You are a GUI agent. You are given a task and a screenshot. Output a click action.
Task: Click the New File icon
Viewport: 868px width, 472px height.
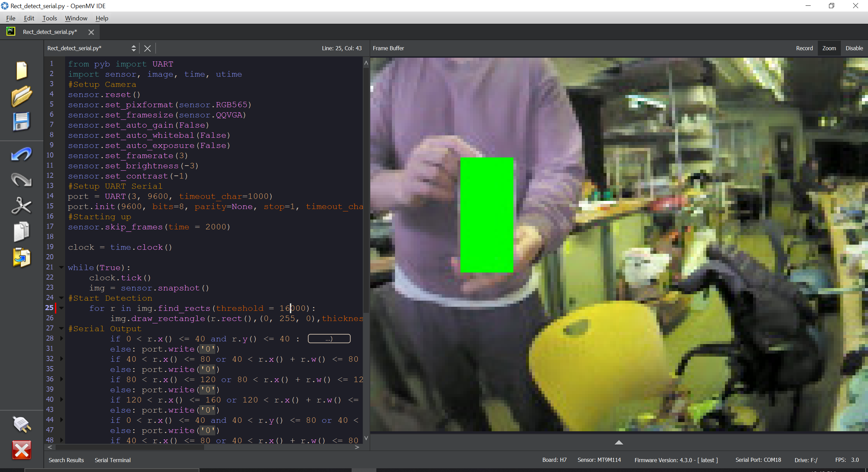[x=21, y=71]
